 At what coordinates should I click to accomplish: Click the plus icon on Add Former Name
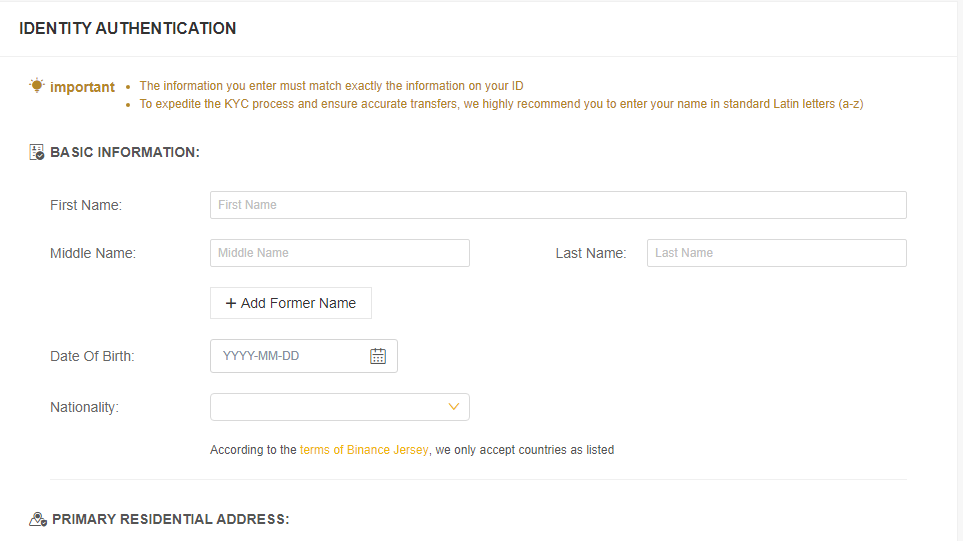231,303
